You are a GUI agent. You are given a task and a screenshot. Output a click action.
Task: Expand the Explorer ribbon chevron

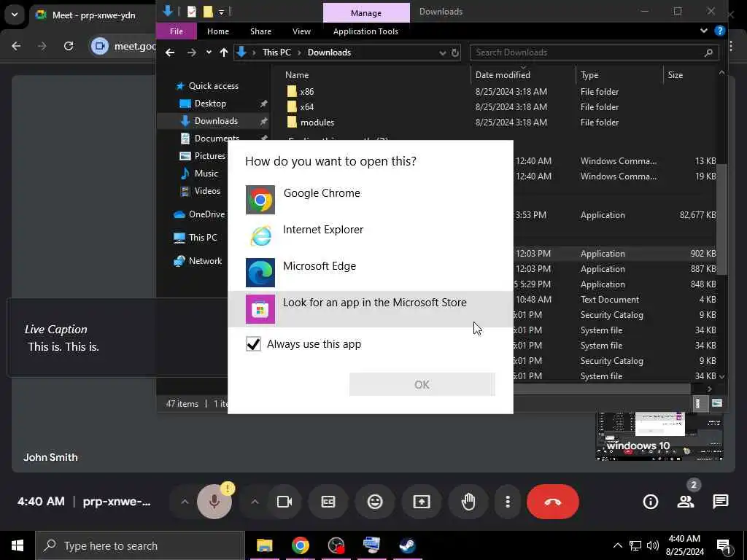(704, 31)
